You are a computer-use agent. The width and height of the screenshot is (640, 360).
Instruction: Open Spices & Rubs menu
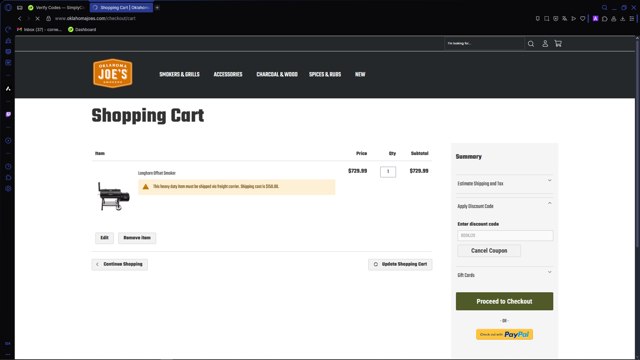pyautogui.click(x=325, y=74)
